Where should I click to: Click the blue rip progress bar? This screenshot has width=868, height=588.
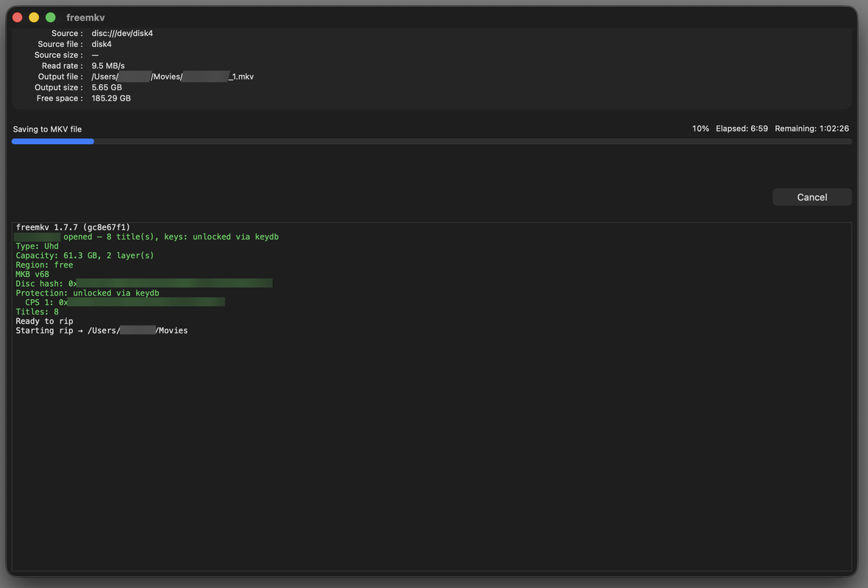pyautogui.click(x=52, y=142)
